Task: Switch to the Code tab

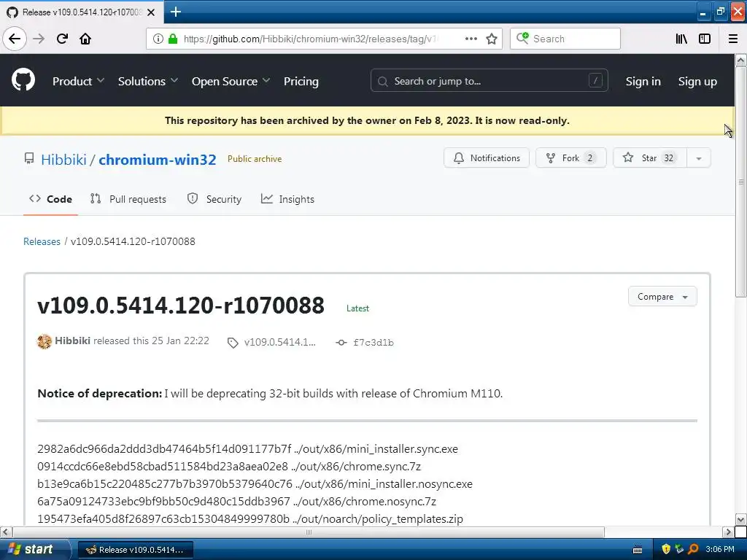Action: pyautogui.click(x=50, y=199)
